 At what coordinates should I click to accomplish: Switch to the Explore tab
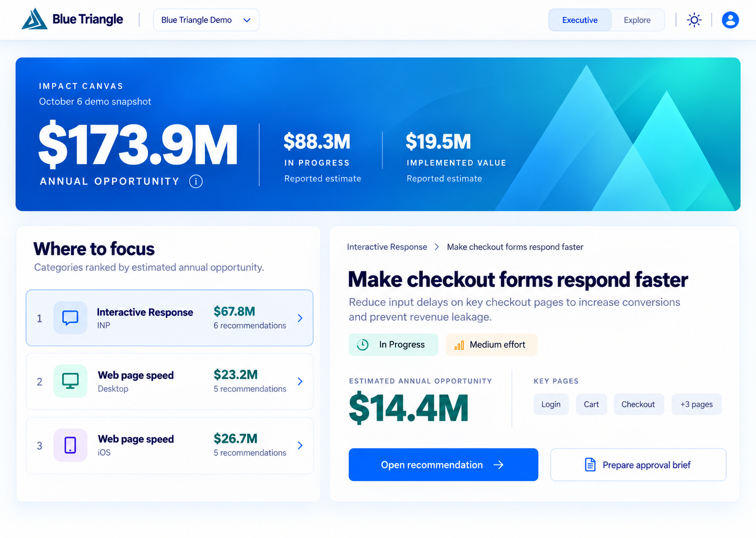637,20
